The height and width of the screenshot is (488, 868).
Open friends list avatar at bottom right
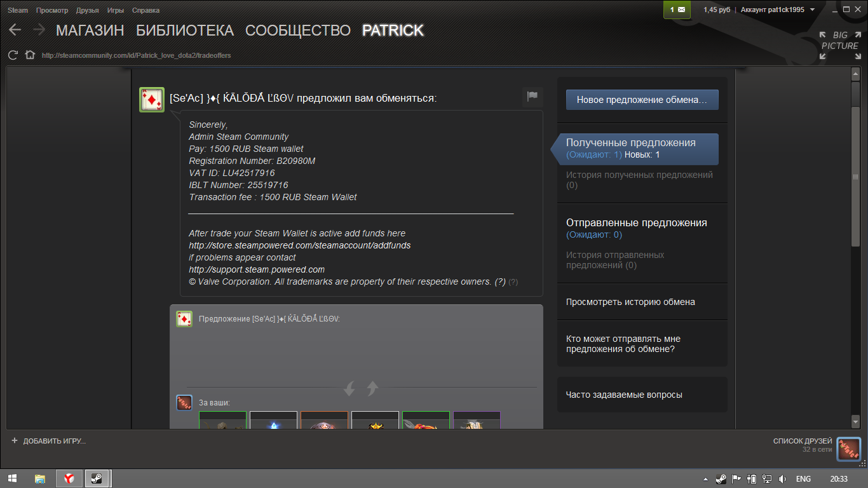848,449
